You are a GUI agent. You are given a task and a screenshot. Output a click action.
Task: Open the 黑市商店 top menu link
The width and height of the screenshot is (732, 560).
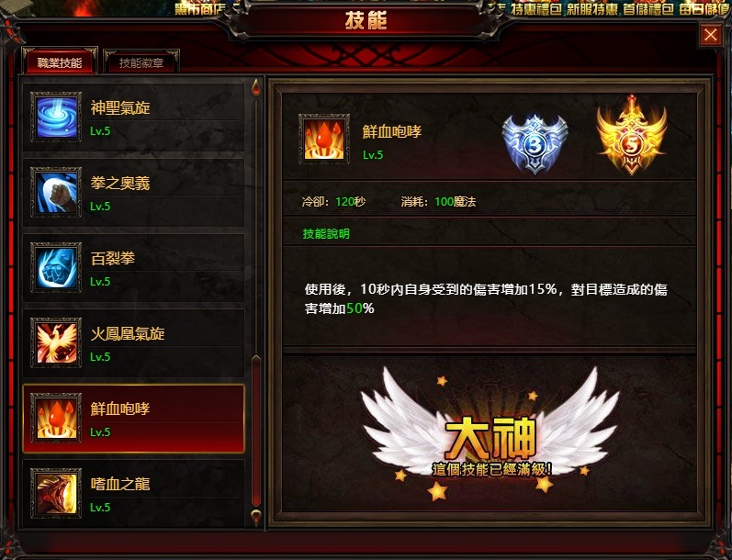pos(200,8)
